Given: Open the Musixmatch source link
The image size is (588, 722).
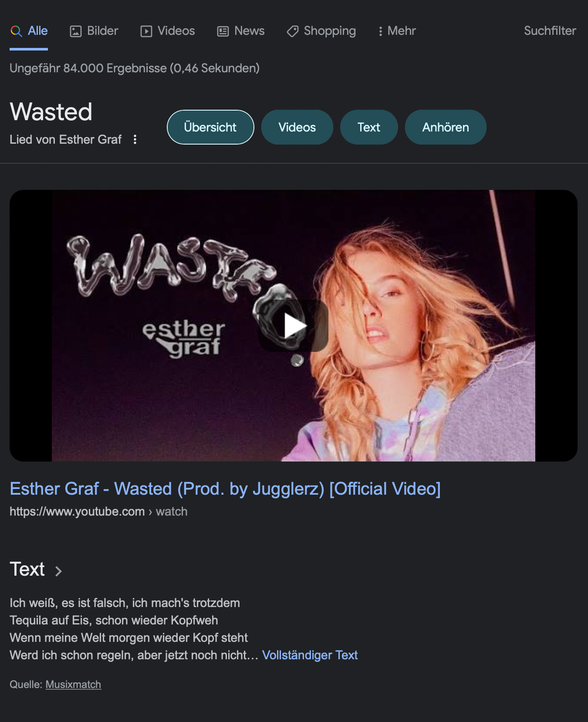Looking at the screenshot, I should (73, 685).
